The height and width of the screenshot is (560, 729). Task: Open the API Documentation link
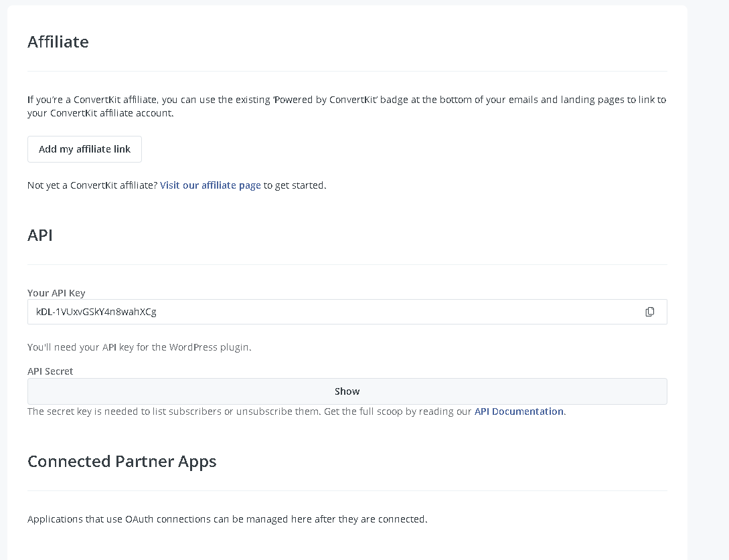click(x=519, y=411)
